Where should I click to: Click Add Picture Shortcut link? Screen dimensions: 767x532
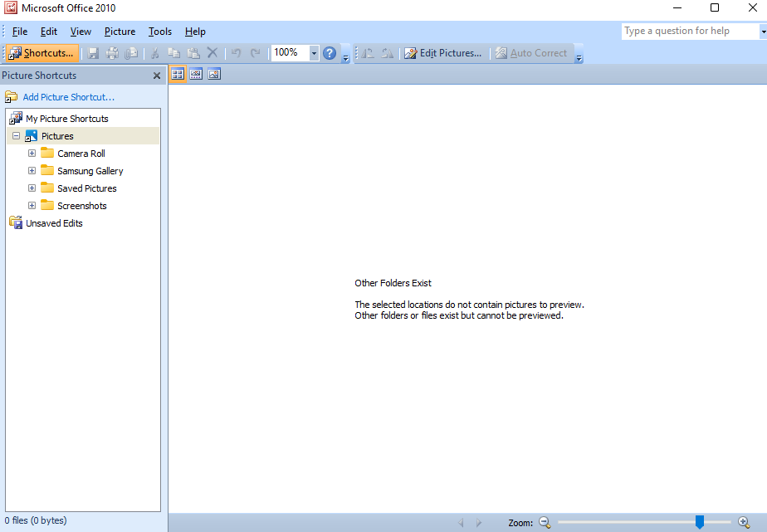click(68, 97)
